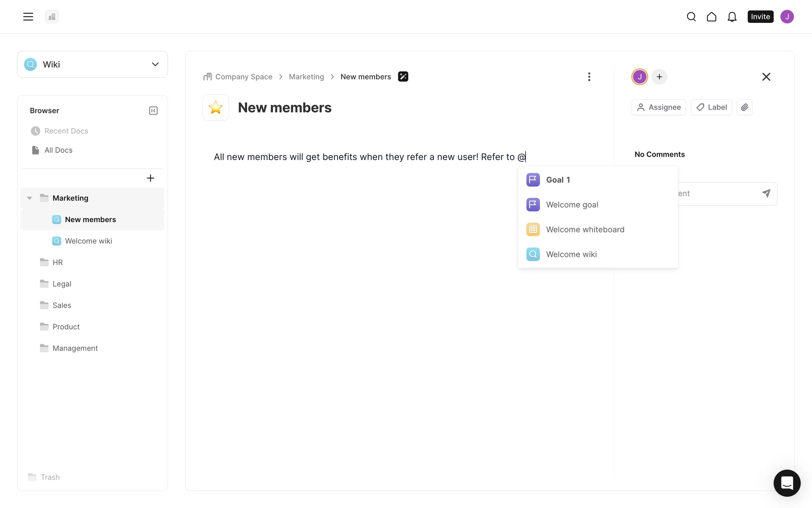Open notifications bell
This screenshot has width=812, height=508.
732,17
